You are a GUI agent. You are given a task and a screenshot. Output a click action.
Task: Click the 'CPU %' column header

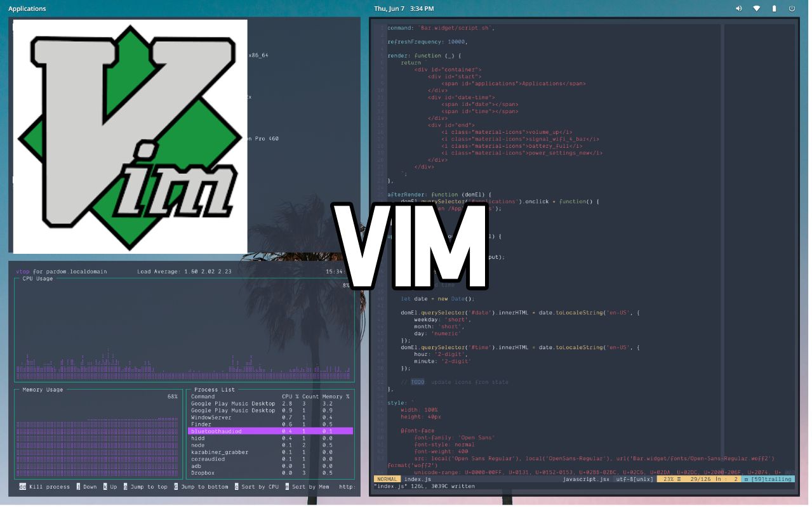[290, 396]
